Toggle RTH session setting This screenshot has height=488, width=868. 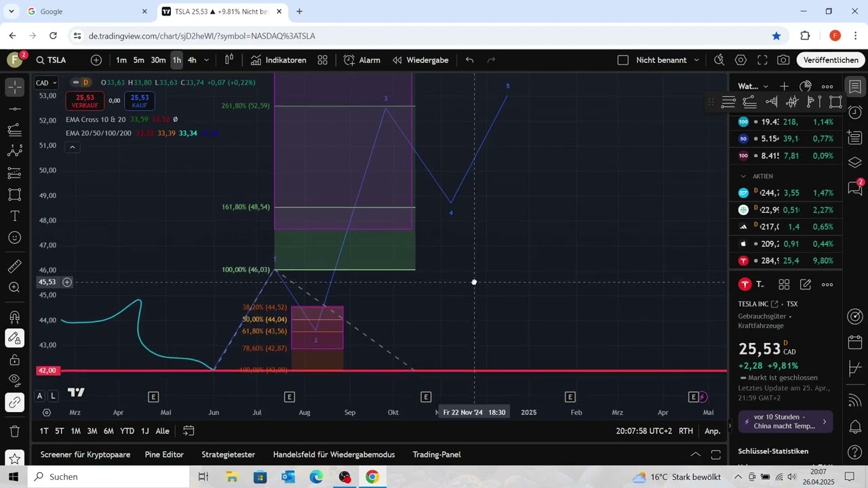click(x=686, y=431)
